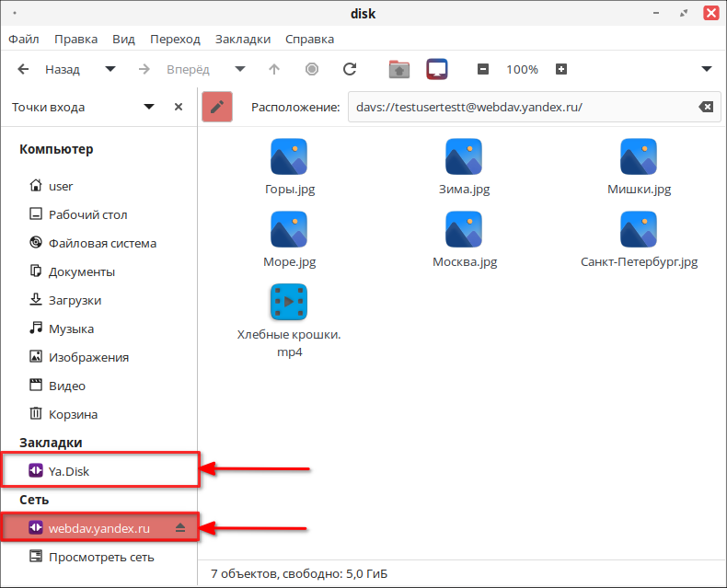Open the Правка menu
This screenshot has height=588, width=727.
click(x=76, y=39)
